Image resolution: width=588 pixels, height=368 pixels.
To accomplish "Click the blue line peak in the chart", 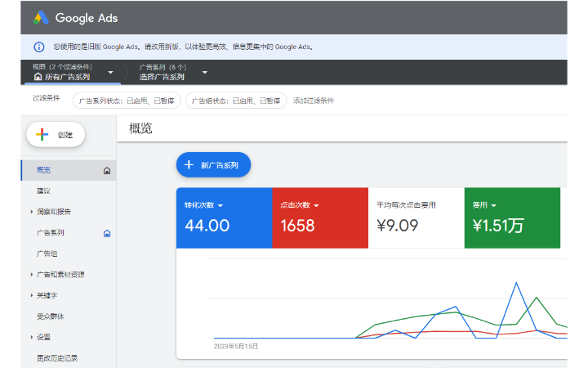I will coord(516,283).
